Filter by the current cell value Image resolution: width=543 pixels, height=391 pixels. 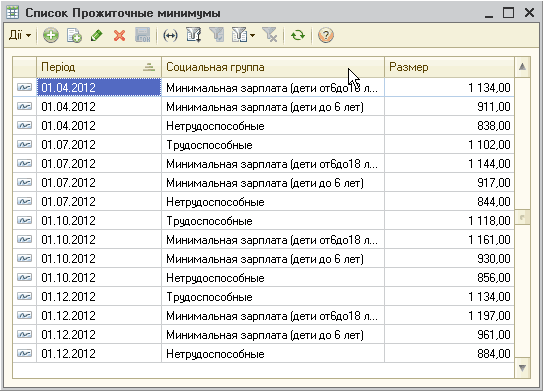click(217, 35)
